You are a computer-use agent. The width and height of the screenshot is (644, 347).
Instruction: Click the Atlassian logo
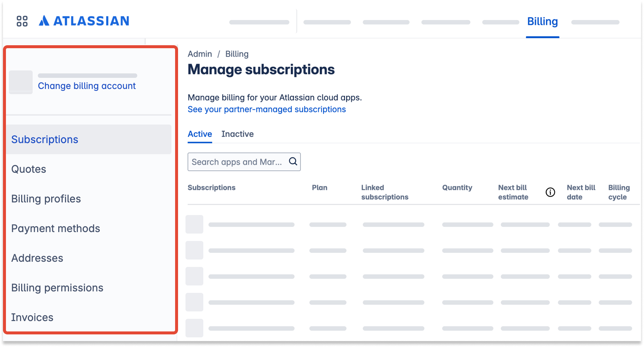84,21
